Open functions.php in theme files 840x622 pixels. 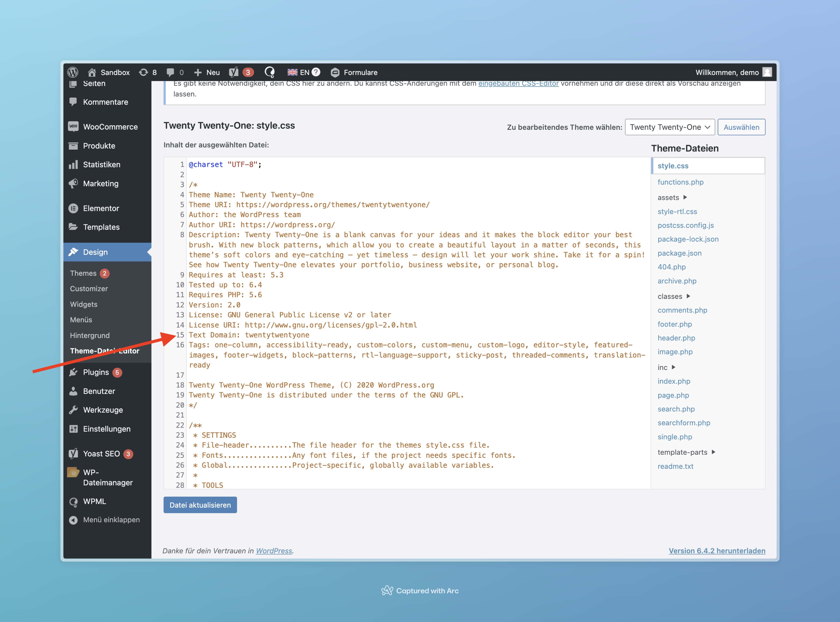point(680,182)
